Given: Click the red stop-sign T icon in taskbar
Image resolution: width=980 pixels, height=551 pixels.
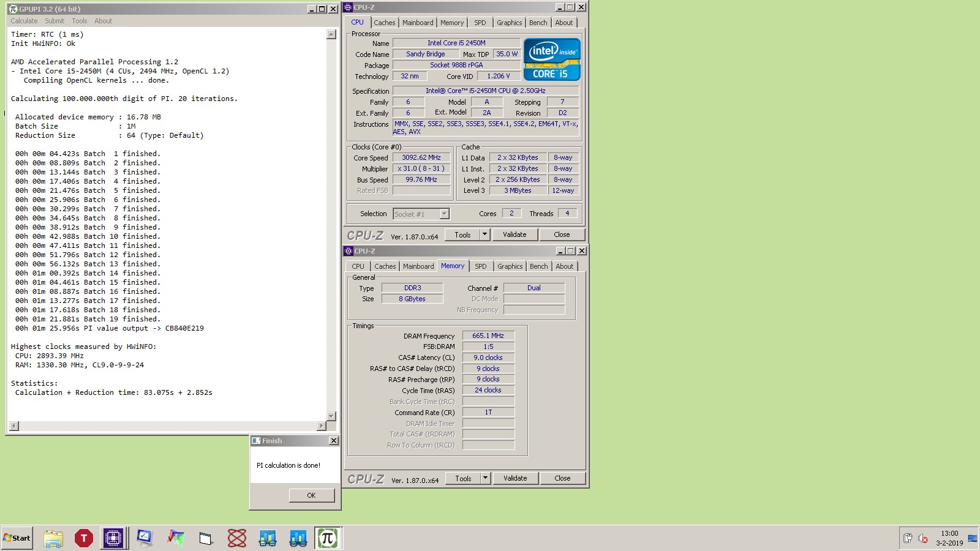Looking at the screenshot, I should pos(84,538).
